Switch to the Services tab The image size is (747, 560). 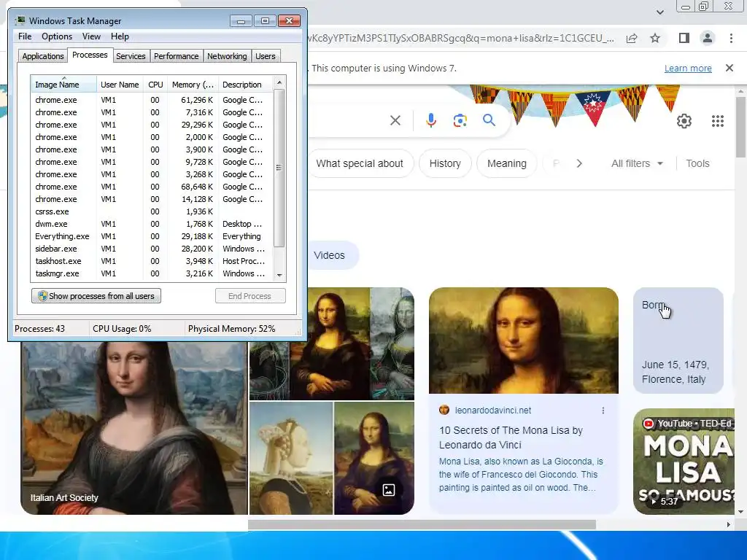click(131, 56)
